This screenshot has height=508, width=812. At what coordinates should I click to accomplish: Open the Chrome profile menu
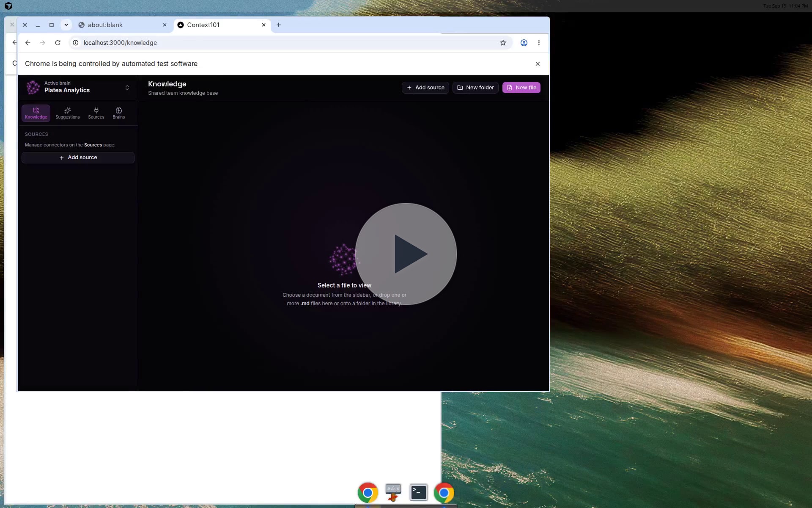pos(524,43)
